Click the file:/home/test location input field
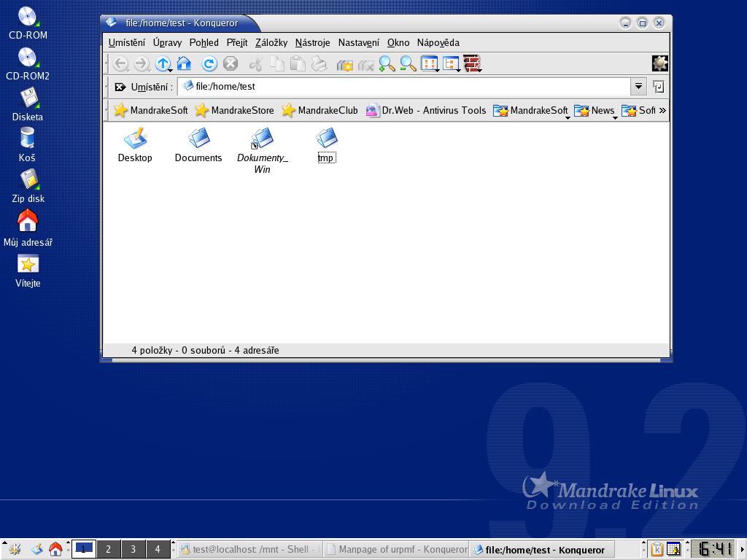Image resolution: width=747 pixels, height=560 pixels. [x=404, y=87]
